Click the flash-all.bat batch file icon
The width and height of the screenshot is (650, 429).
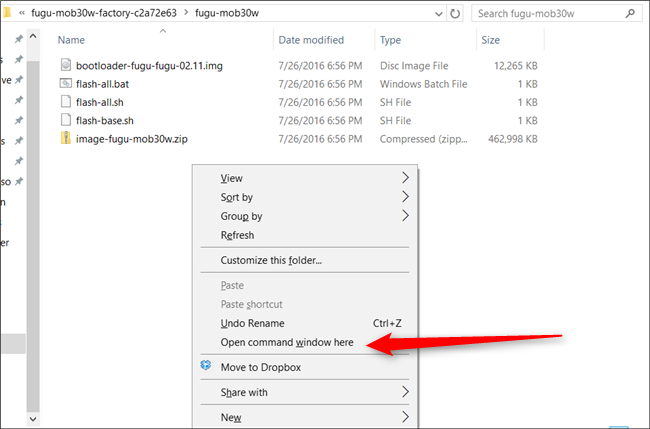65,83
